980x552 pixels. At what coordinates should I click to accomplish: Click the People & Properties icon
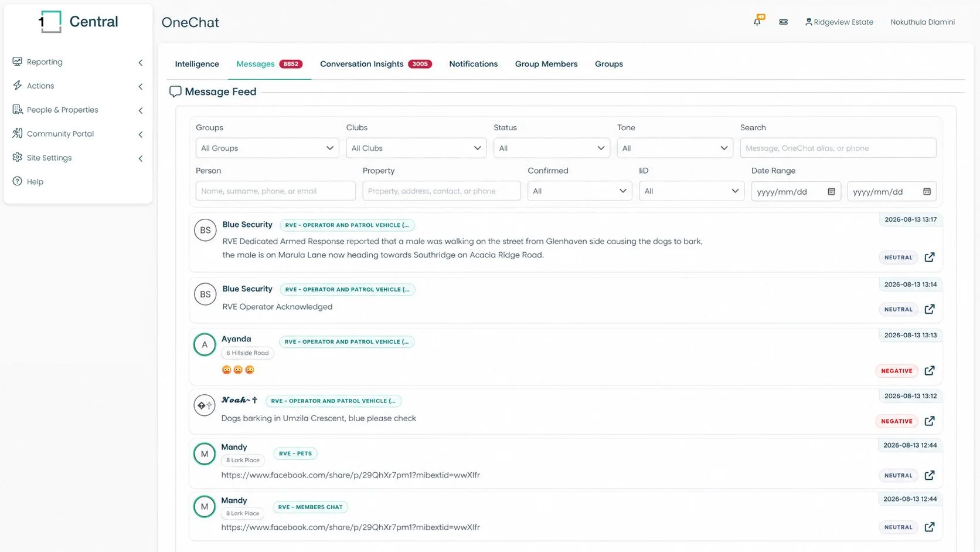(18, 110)
